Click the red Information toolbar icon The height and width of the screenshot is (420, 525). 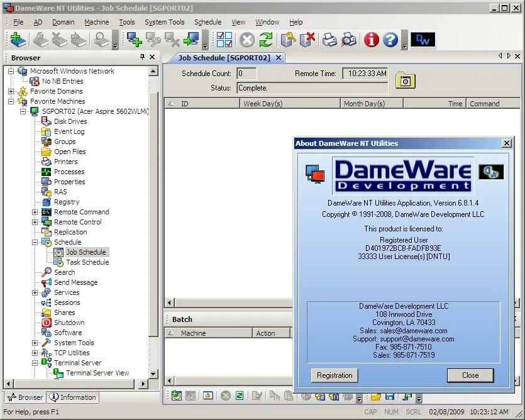372,40
